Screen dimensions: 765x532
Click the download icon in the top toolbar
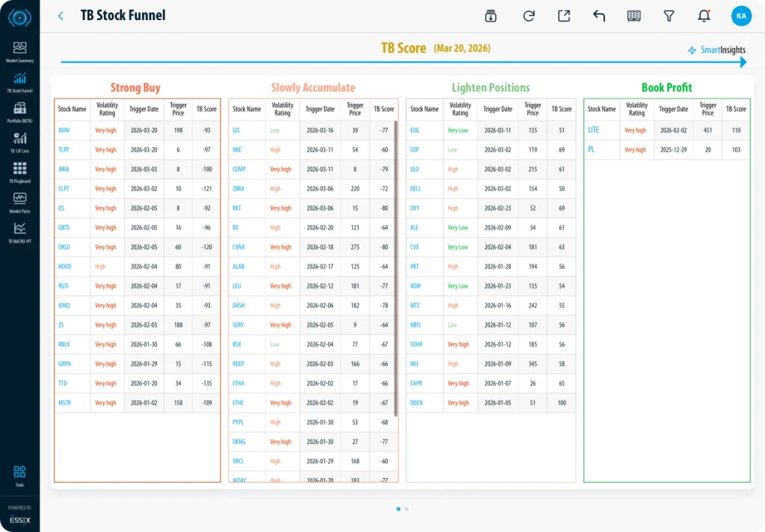pos(491,16)
